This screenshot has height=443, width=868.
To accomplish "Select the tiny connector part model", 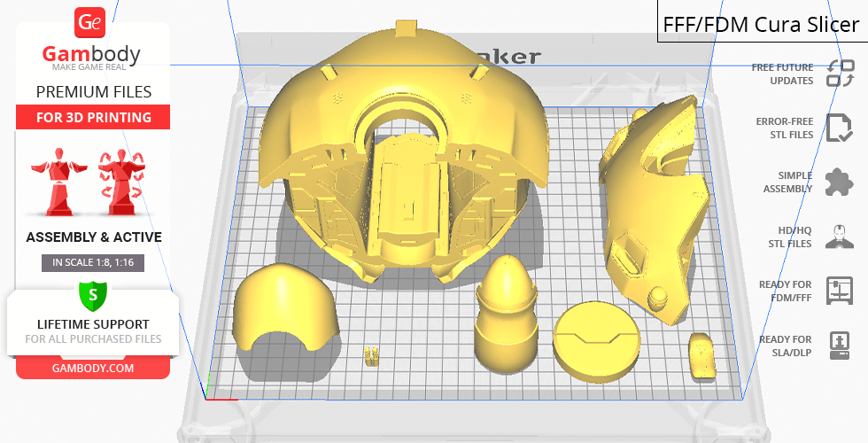I will (373, 355).
